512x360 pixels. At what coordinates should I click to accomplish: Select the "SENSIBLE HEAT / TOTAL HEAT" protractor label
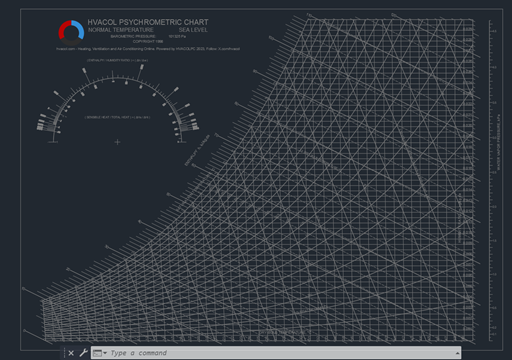117,117
